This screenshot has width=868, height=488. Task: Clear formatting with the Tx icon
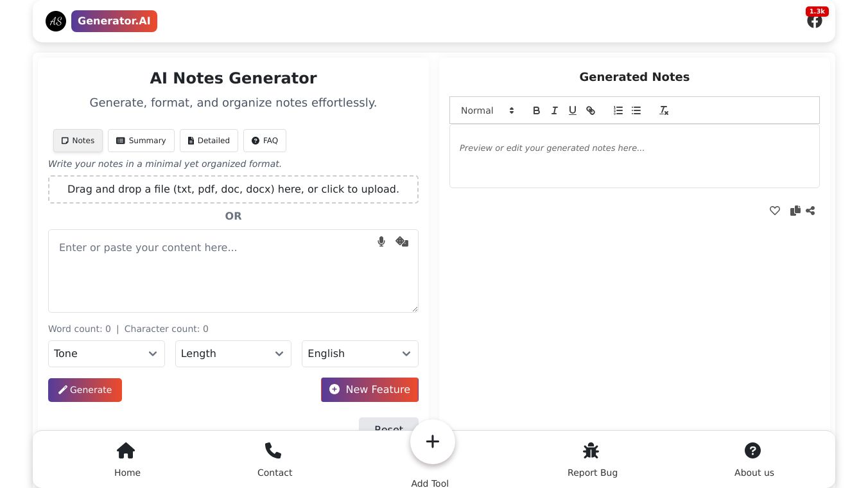(x=664, y=110)
